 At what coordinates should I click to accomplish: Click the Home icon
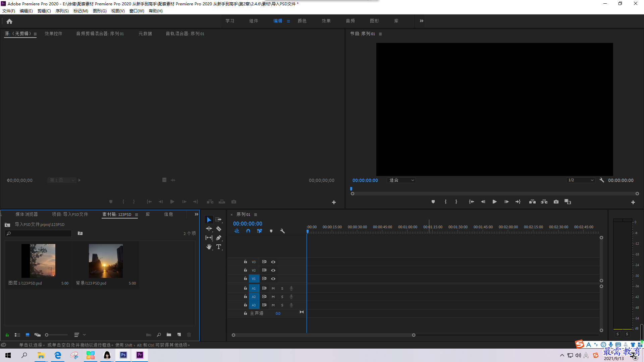pos(9,21)
